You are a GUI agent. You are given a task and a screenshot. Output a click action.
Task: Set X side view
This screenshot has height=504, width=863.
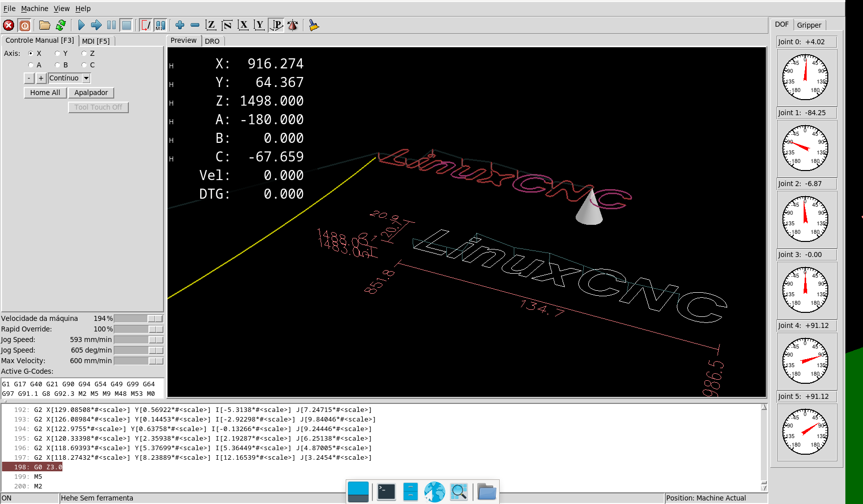point(243,25)
